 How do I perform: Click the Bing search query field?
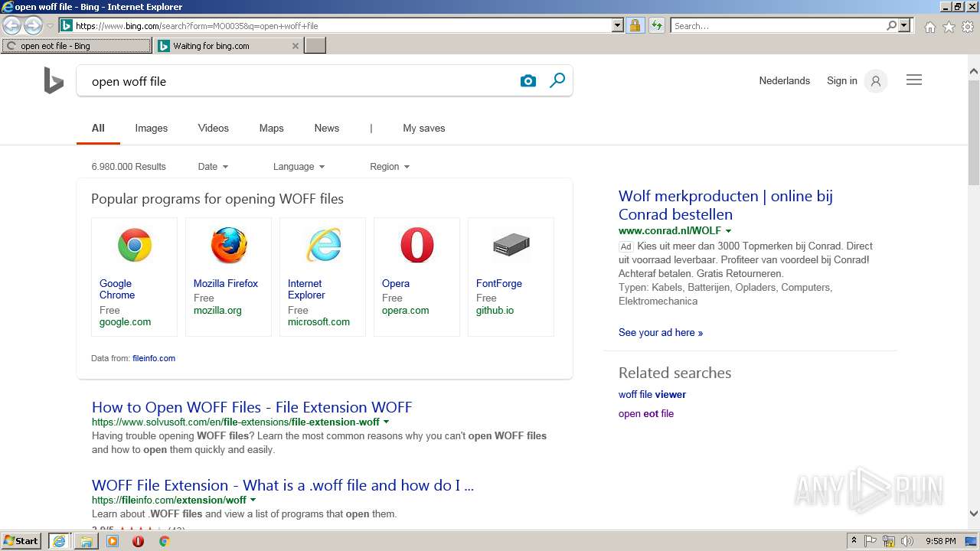point(299,81)
